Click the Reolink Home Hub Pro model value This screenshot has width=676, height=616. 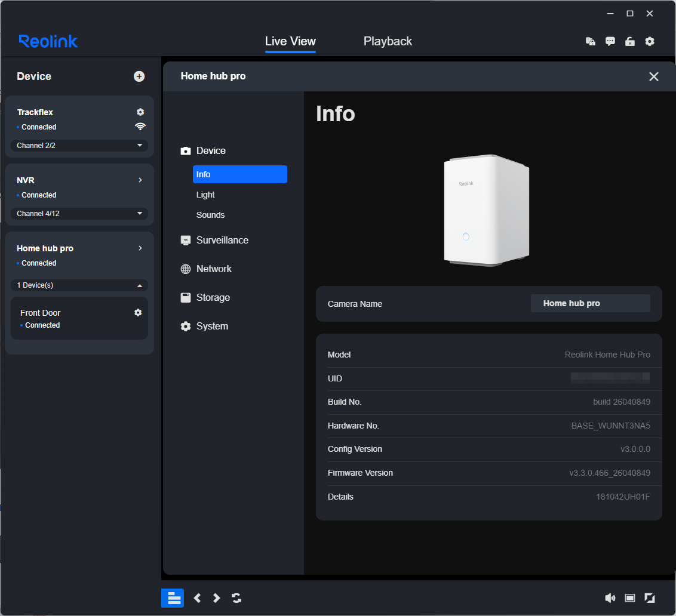coord(607,355)
